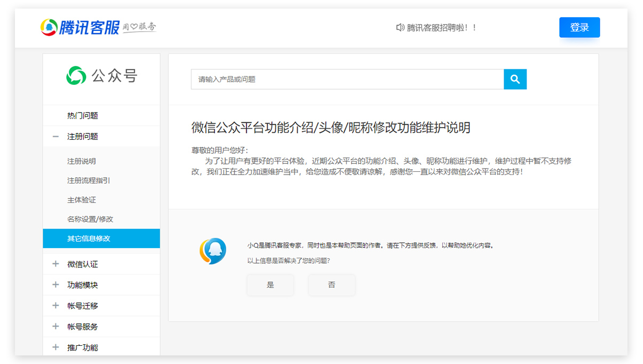643x364 pixels.
Task: Expand the 微信认证 section
Action: (x=56, y=264)
